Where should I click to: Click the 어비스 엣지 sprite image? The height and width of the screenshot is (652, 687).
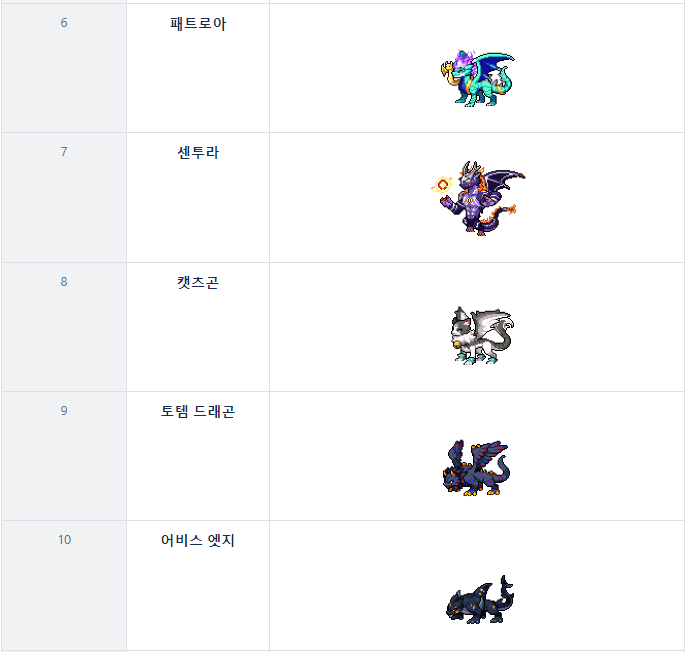pos(479,601)
